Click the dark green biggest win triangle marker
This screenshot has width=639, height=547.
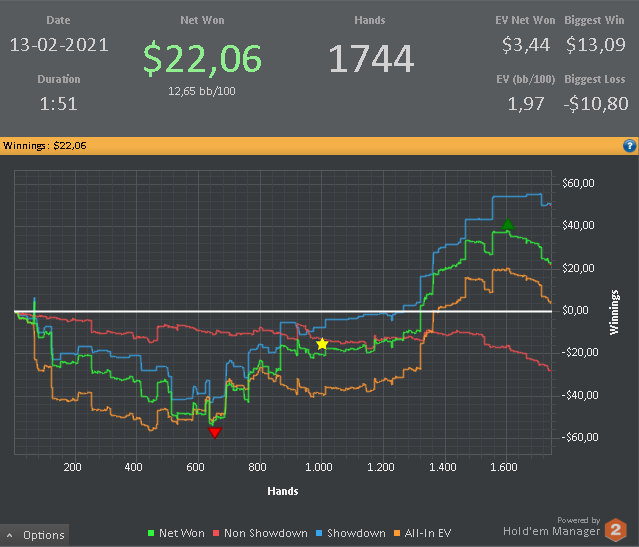507,225
